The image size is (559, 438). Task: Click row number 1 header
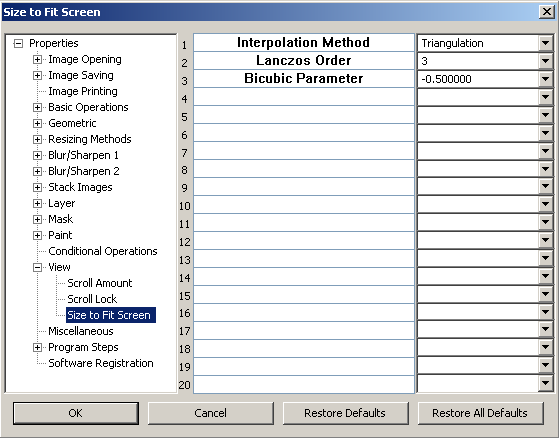[x=184, y=45]
